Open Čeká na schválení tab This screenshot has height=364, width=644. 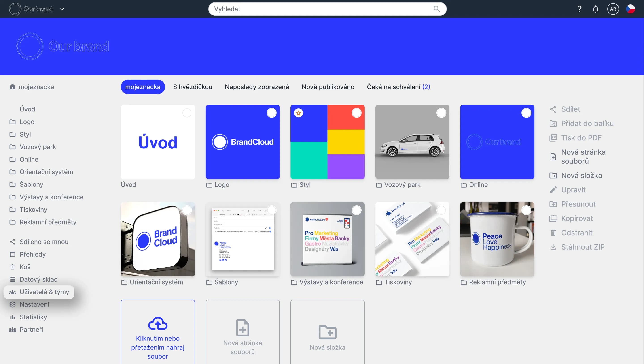tap(398, 87)
